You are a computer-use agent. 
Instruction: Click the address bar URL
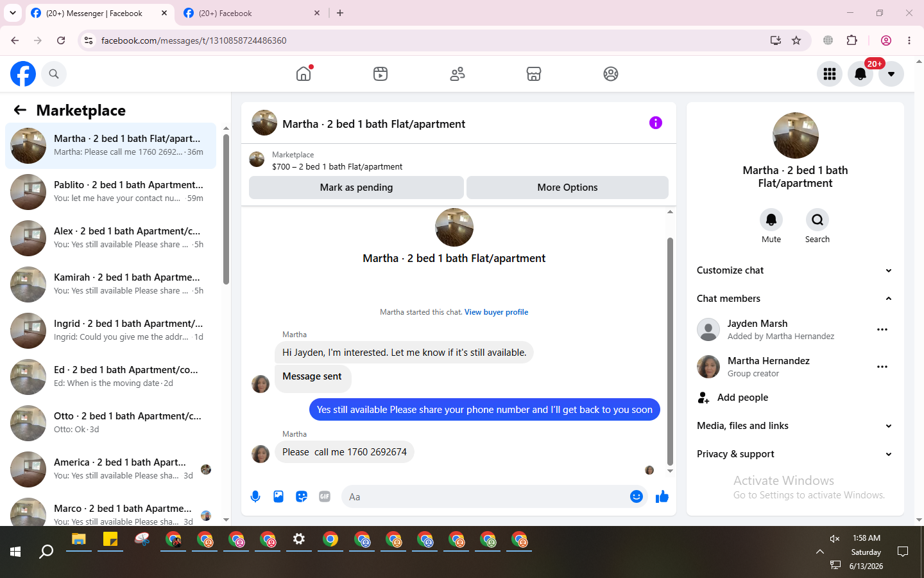194,40
